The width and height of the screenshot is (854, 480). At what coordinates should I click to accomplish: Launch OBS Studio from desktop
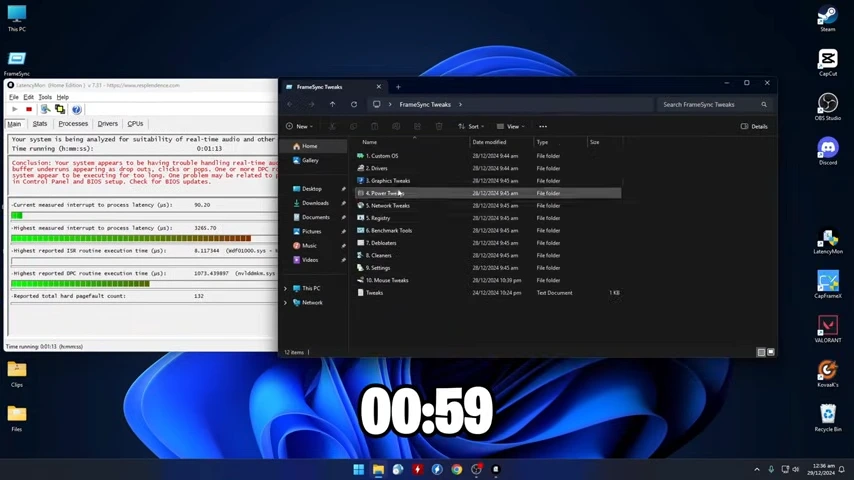point(828,107)
